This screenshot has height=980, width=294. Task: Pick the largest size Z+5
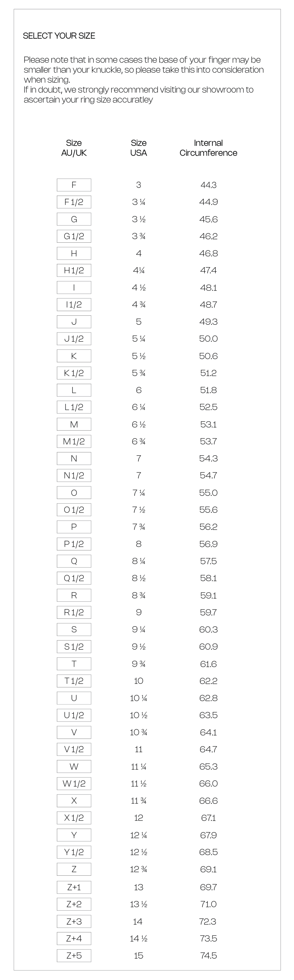(x=74, y=956)
